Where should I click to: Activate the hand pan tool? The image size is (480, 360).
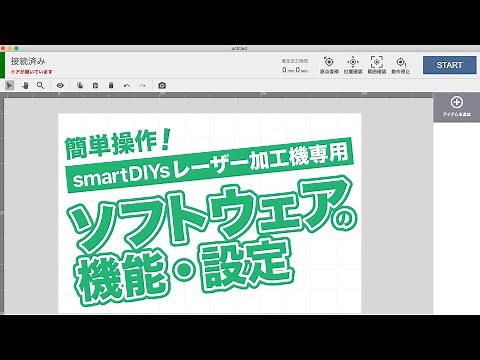point(25,86)
